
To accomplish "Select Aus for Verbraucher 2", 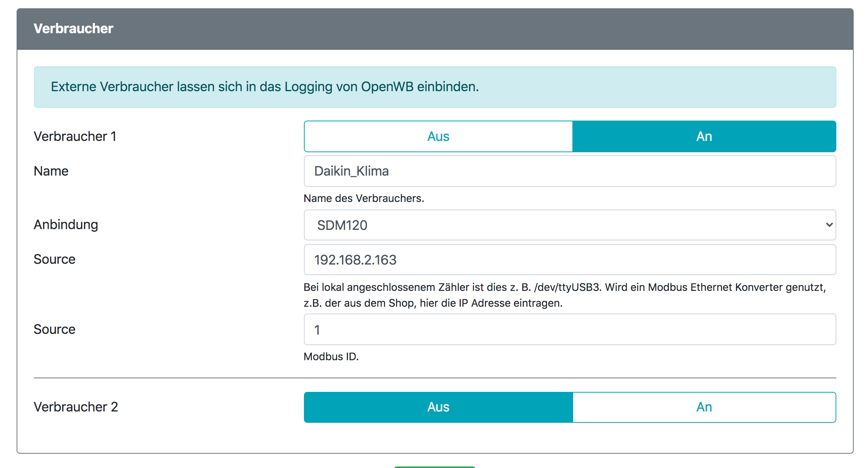I will (x=438, y=407).
